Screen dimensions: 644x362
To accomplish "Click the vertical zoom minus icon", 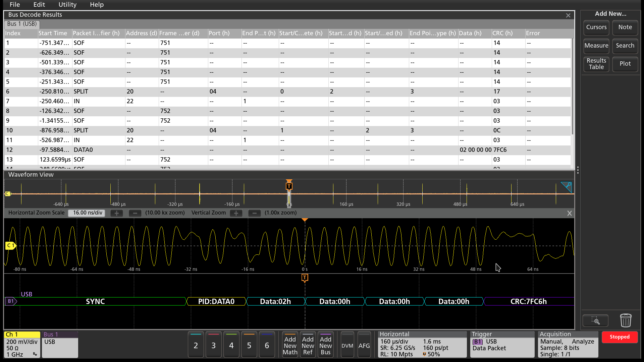I will click(x=254, y=213).
